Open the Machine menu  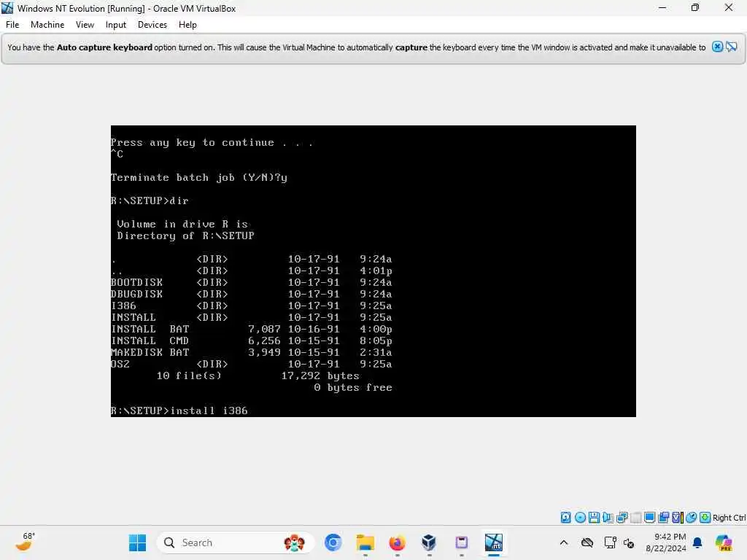click(x=47, y=25)
